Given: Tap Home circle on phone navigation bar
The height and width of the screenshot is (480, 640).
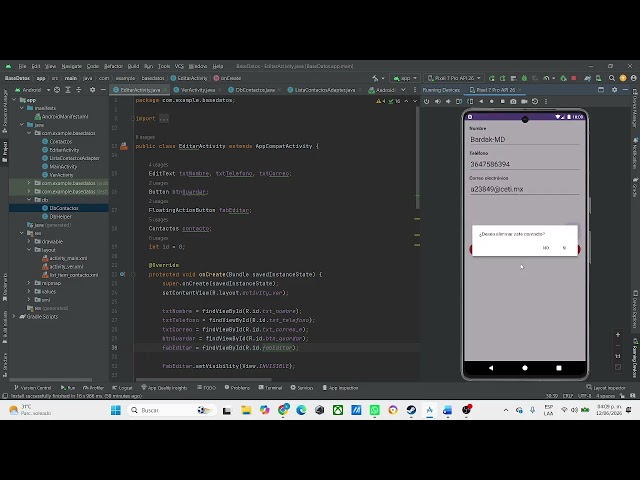Looking at the screenshot, I should 525,368.
